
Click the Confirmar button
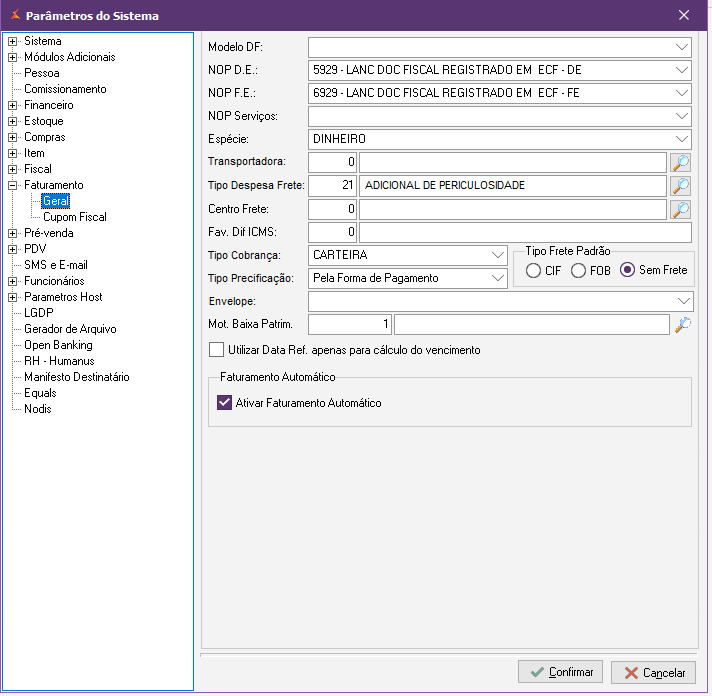pyautogui.click(x=560, y=672)
